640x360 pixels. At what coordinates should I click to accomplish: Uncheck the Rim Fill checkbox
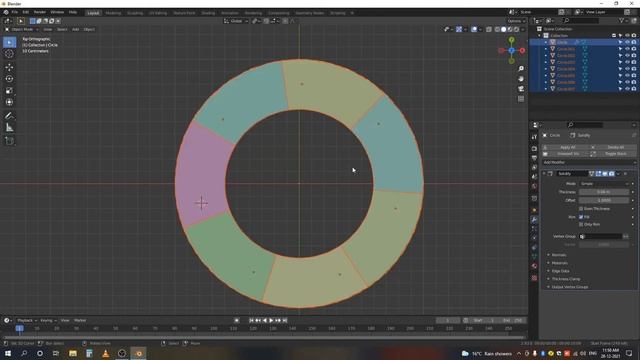point(581,217)
